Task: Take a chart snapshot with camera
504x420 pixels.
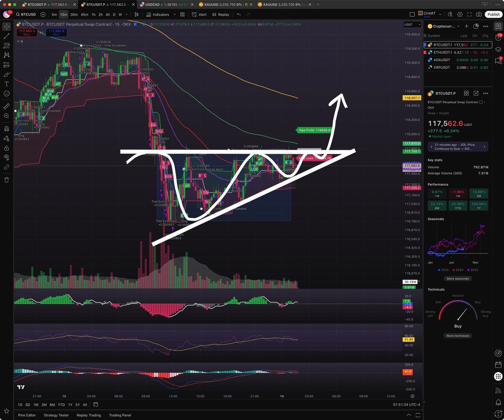Action: pyautogui.click(x=479, y=14)
